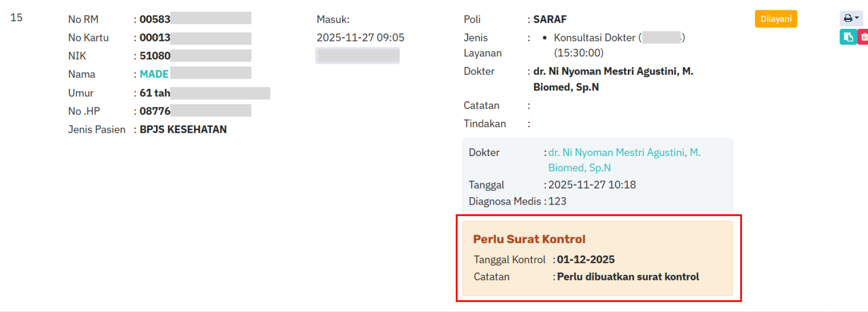
Task: Click the Perlu Surat Kontrol heading
Action: (529, 239)
